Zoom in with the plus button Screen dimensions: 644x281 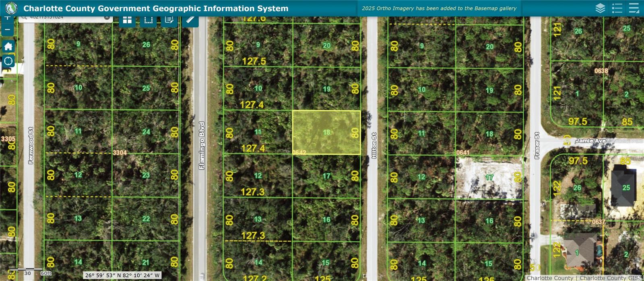click(8, 18)
